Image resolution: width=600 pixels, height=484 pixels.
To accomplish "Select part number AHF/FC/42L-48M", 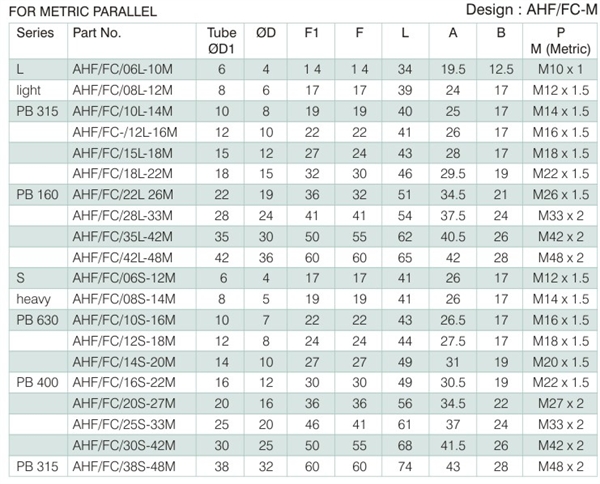I will [122, 258].
